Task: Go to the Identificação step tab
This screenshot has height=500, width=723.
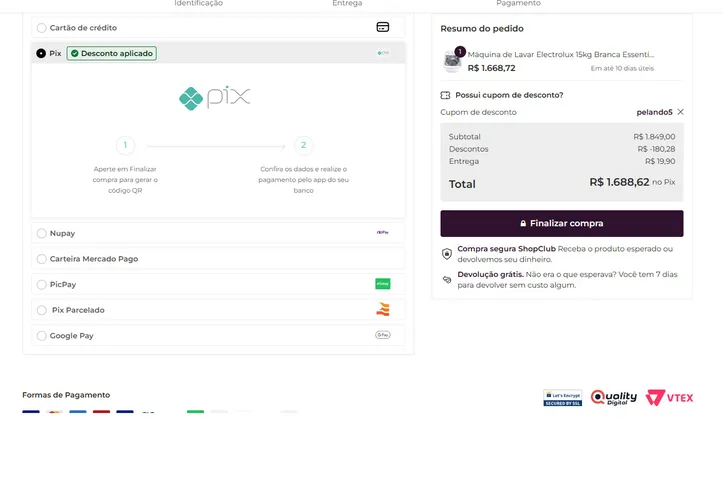Action: 198,3
